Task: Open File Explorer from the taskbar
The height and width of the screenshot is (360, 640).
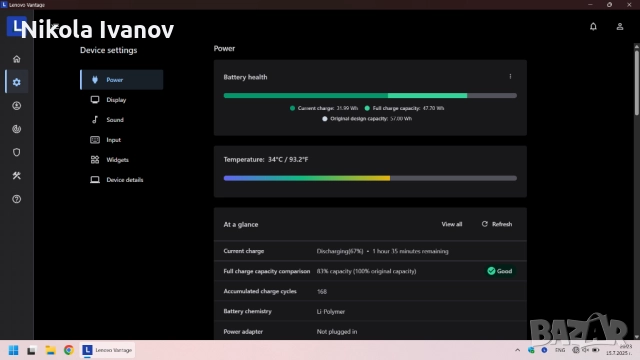Action: click(50, 350)
